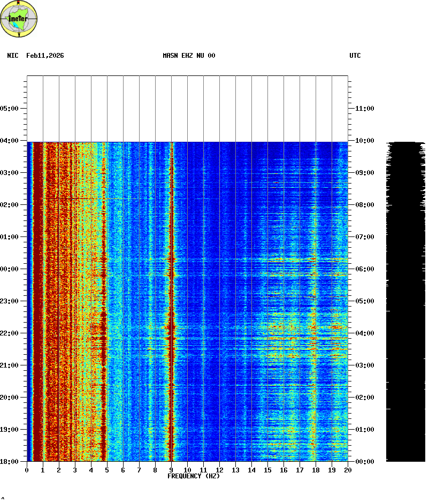429x504 pixels.
Task: Click the Ineter logo at top left
Action: click(x=19, y=19)
